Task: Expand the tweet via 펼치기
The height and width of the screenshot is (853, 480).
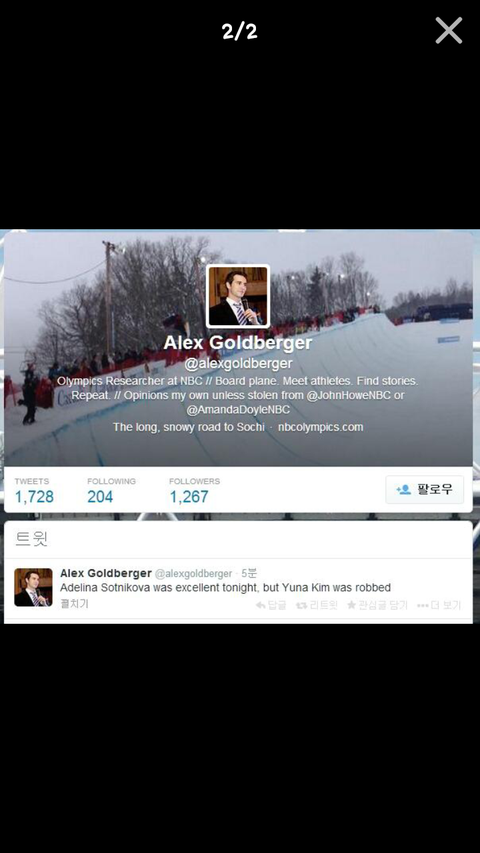Action: pos(74,604)
